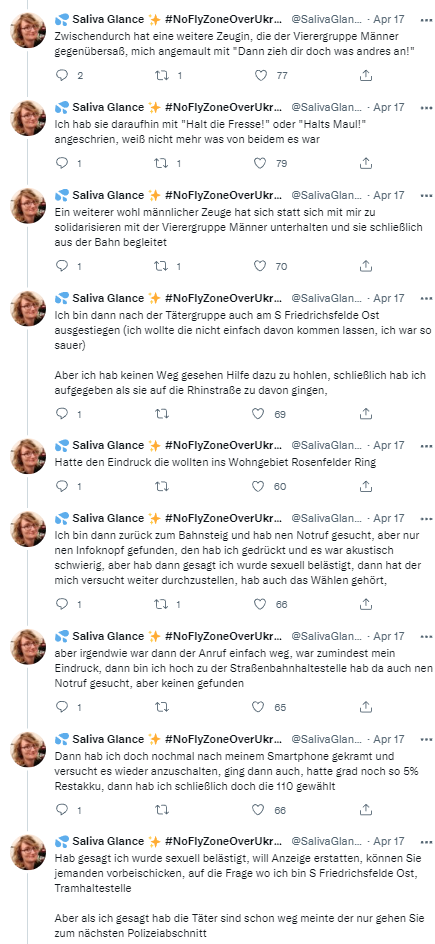Open the avatar of the Friedrichsfelde Ost tweet
The height and width of the screenshot is (944, 435).
click(28, 309)
